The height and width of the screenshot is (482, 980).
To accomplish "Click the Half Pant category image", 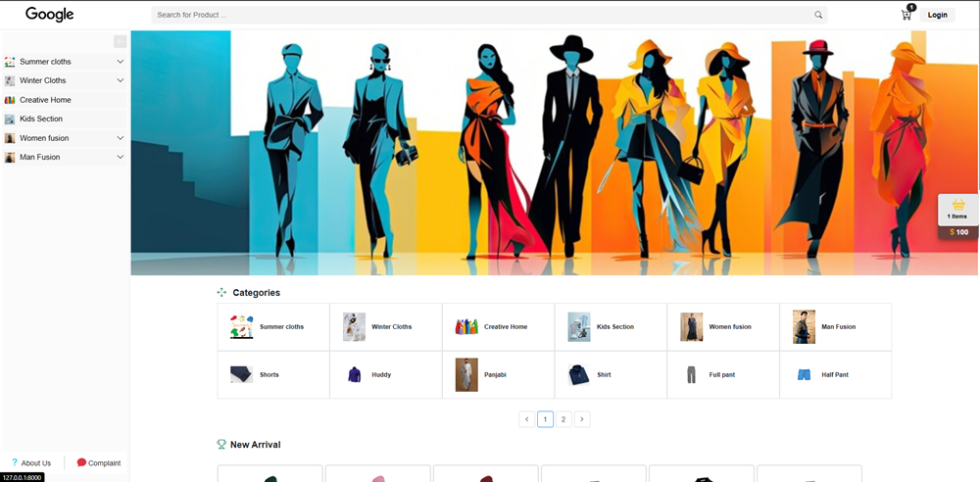I will coord(804,375).
